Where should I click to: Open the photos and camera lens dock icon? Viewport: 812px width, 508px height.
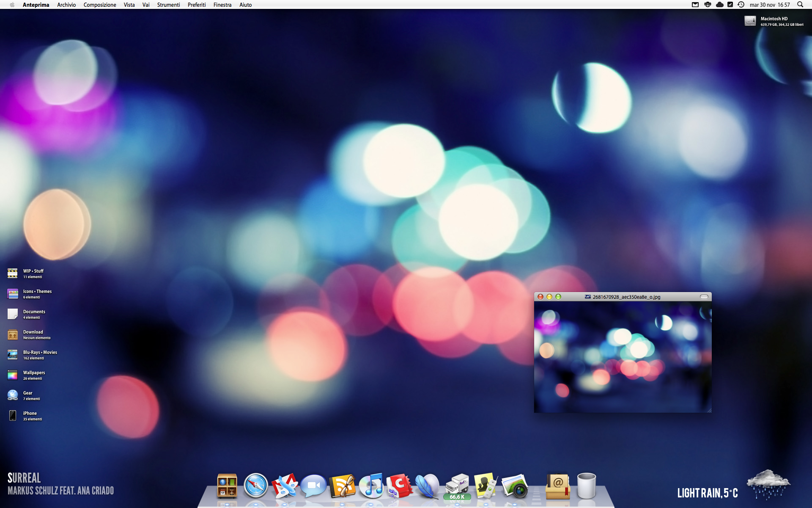[x=515, y=486]
